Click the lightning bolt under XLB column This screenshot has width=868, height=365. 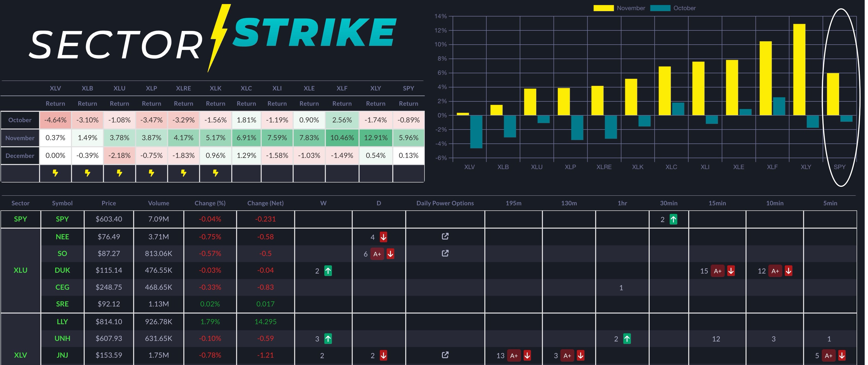coord(87,173)
